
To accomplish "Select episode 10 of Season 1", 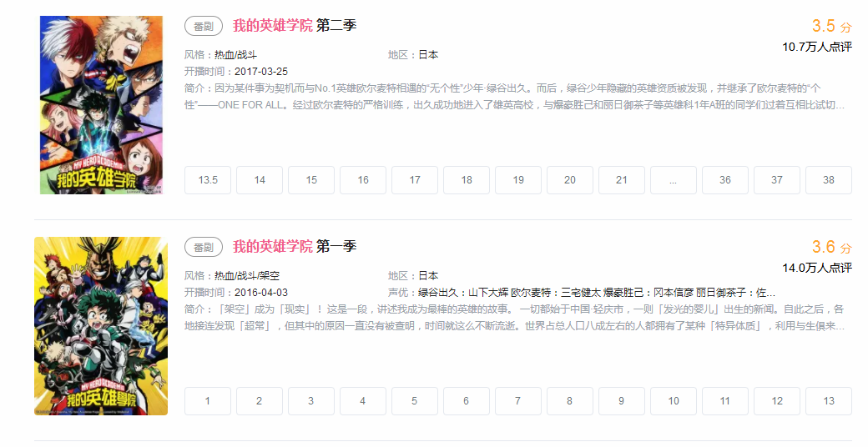I will (674, 401).
